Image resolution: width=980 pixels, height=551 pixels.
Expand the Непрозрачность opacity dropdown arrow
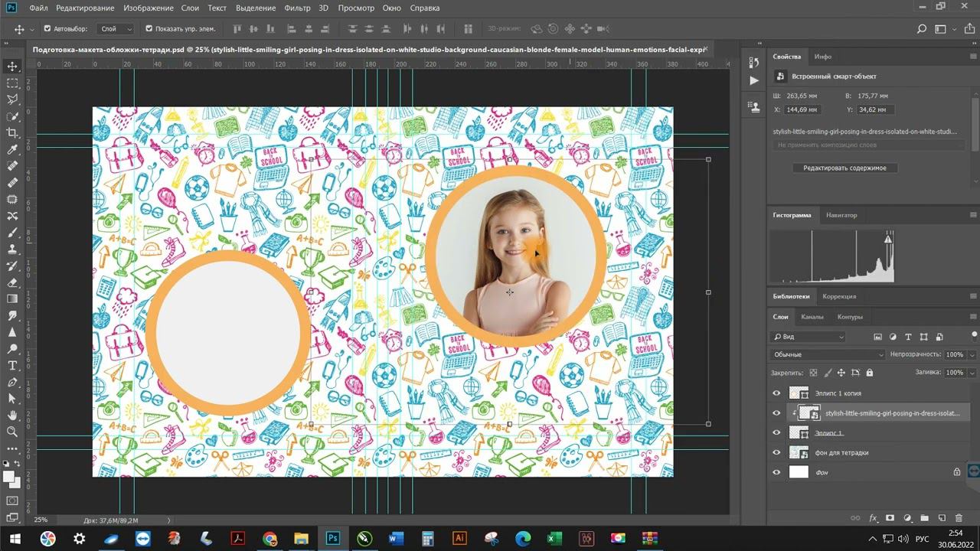coord(972,354)
